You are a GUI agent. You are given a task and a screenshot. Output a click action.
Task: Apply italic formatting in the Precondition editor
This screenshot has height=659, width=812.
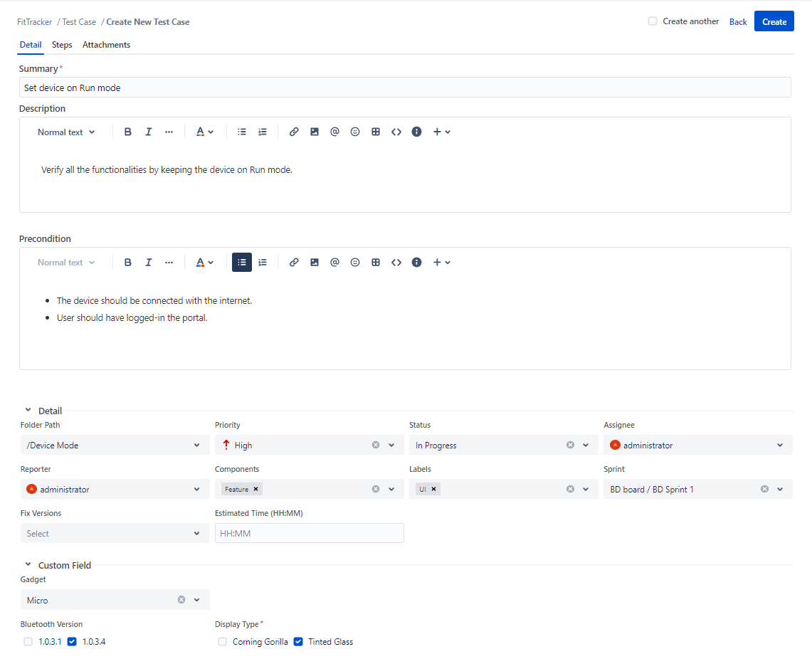click(x=148, y=262)
